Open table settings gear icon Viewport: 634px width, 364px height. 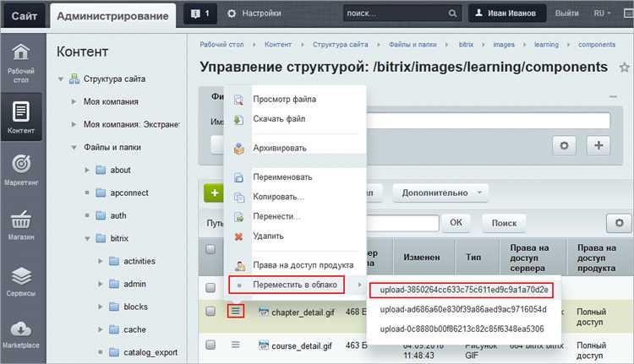click(x=619, y=223)
